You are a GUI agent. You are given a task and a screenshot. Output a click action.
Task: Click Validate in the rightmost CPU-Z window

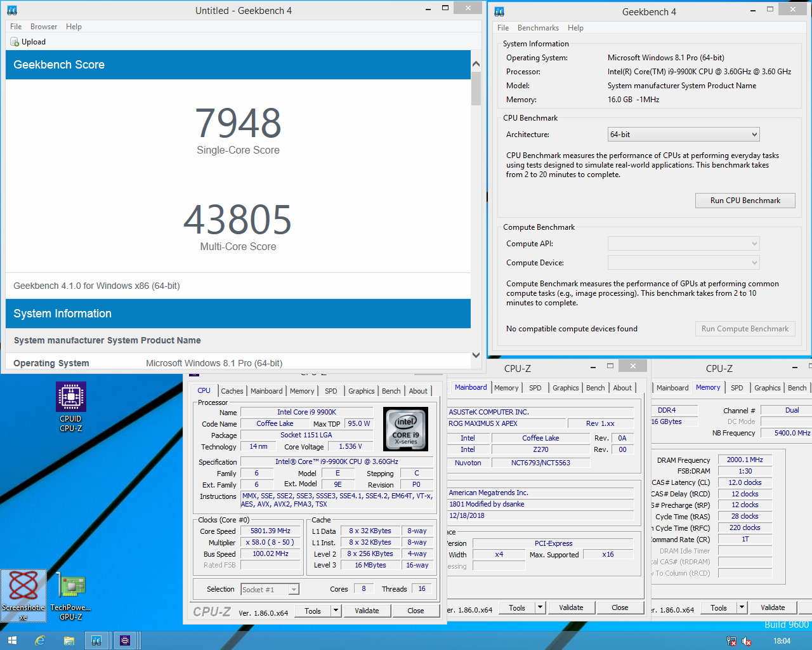773,607
